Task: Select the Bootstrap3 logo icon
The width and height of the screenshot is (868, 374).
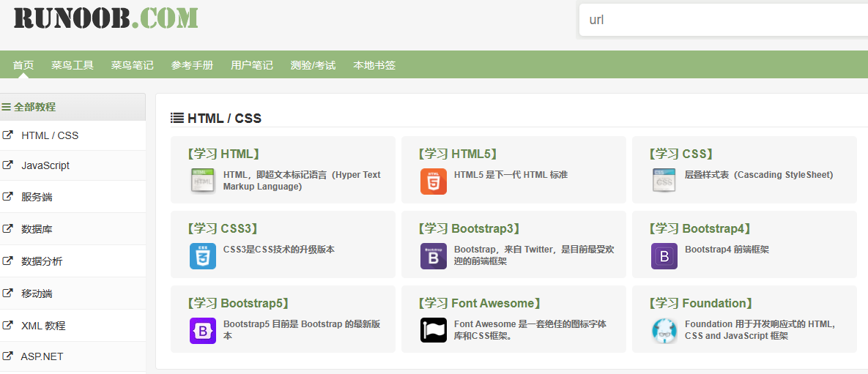Action: coord(434,255)
